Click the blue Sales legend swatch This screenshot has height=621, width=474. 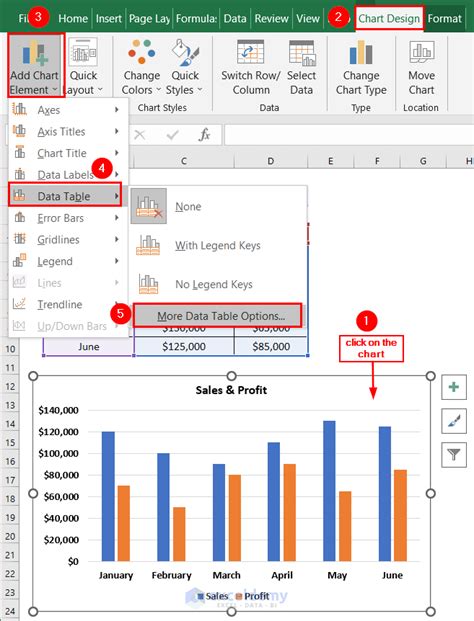click(x=201, y=596)
